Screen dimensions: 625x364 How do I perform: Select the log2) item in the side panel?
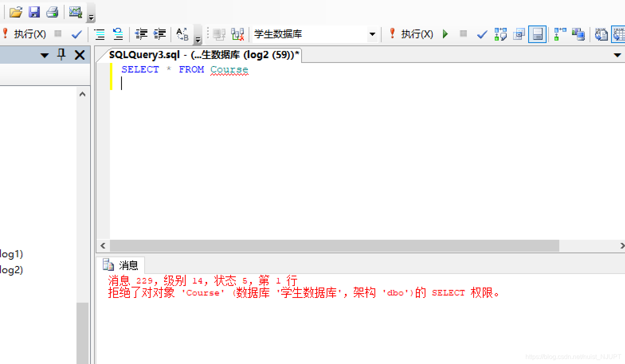click(x=12, y=270)
